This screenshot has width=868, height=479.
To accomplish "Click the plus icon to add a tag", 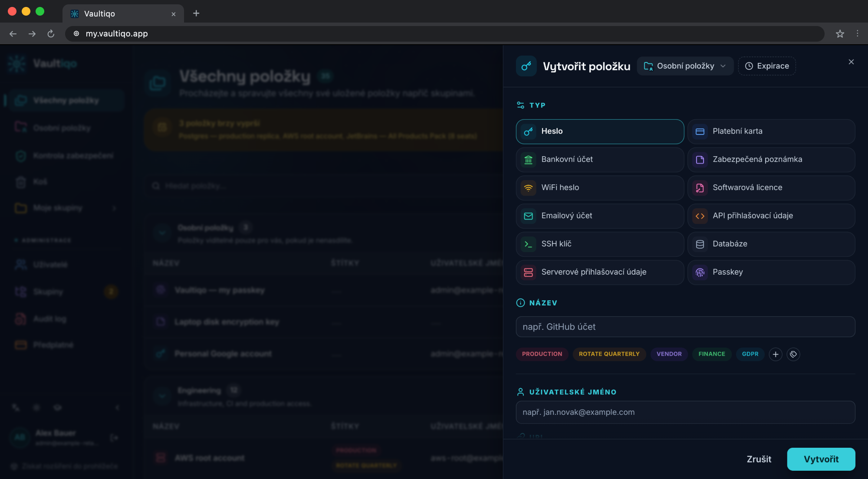I will [776, 354].
